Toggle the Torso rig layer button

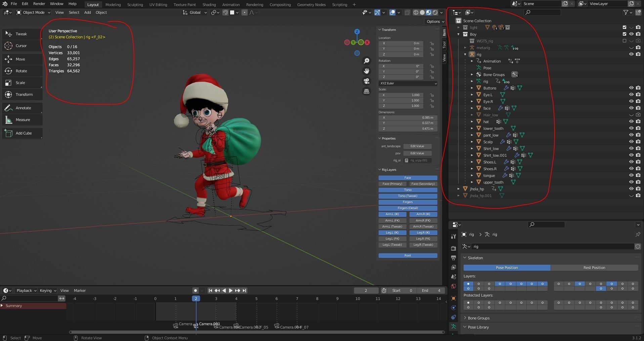pyautogui.click(x=408, y=190)
